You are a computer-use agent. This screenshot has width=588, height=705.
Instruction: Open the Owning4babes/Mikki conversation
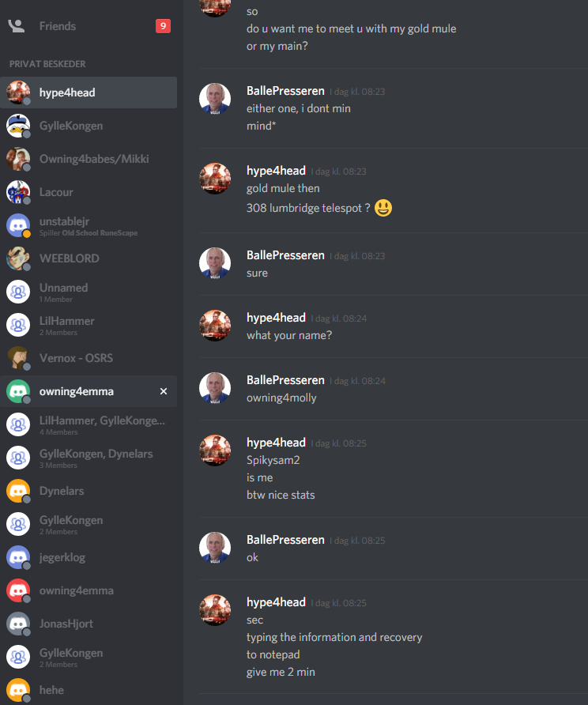click(89, 159)
